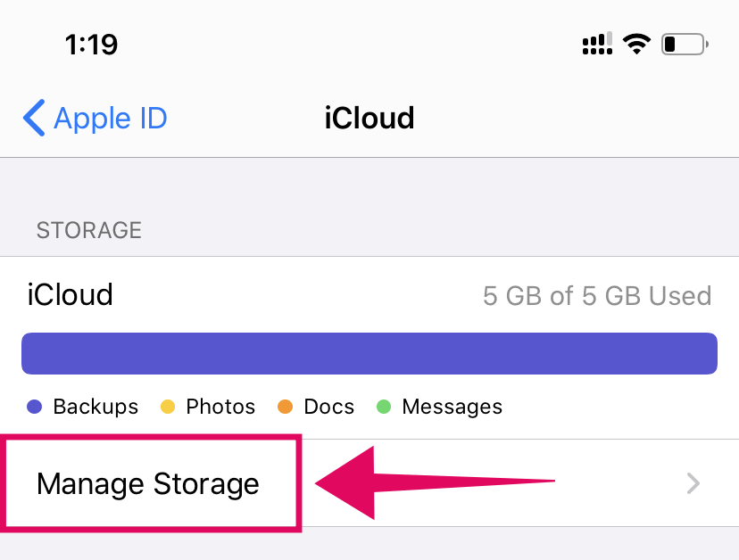Tap the back chevron next to Apple ID
The image size is (739, 560).
[33, 117]
